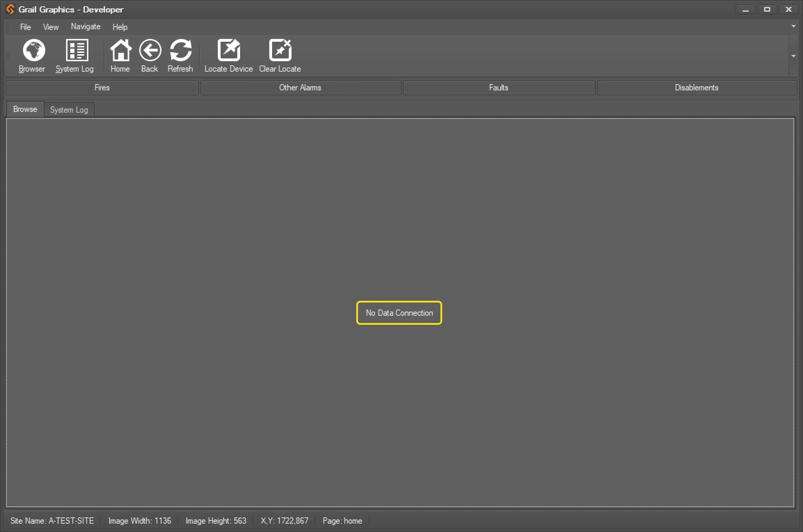
Task: Select the Clear Locate icon
Action: 280,56
